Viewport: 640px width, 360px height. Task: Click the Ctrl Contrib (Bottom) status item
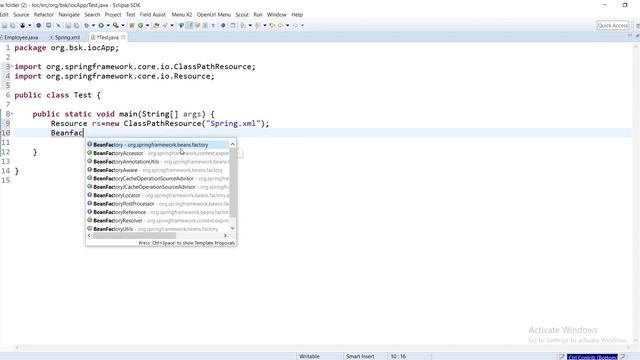click(592, 357)
